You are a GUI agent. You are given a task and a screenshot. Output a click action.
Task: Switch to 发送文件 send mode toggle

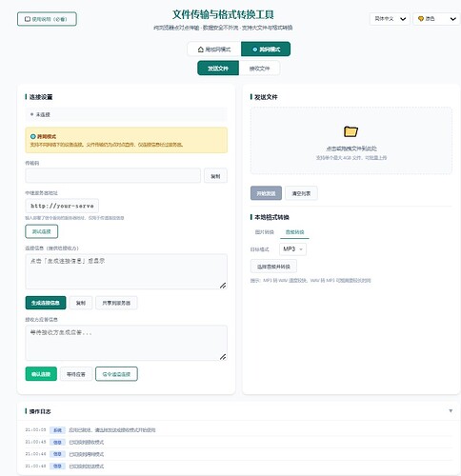[218, 69]
